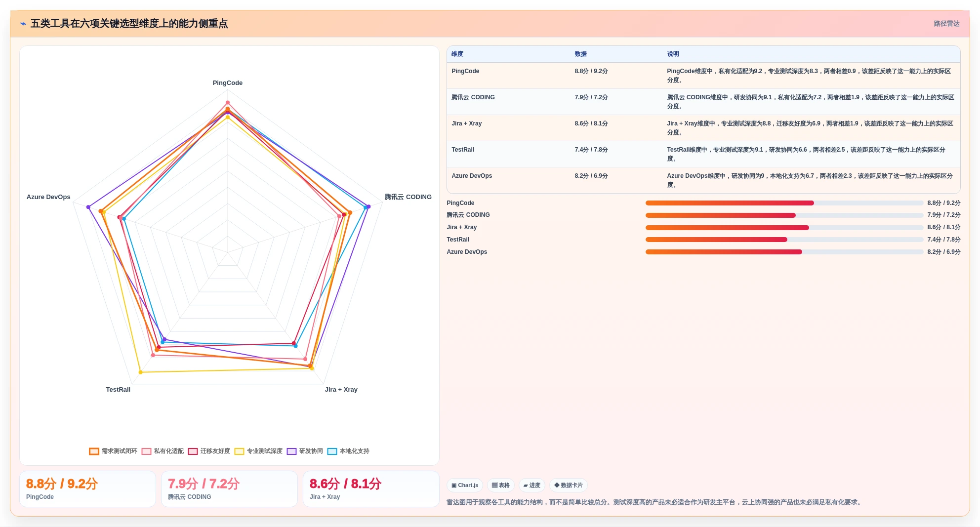Image resolution: width=980 pixels, height=527 pixels.
Task: Click the 路径雷达 label in header
Action: coord(946,24)
